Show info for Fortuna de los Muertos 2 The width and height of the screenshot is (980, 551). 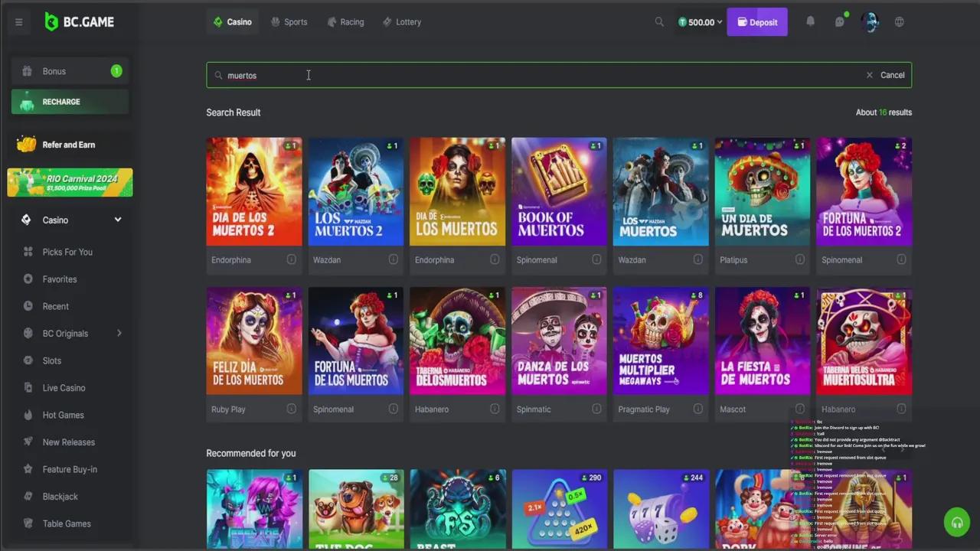click(x=901, y=259)
